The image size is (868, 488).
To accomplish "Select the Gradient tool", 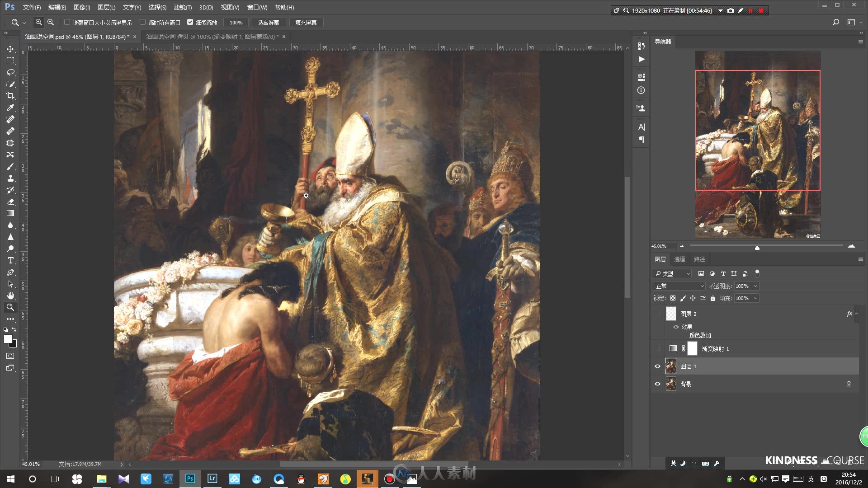I will pyautogui.click(x=10, y=213).
